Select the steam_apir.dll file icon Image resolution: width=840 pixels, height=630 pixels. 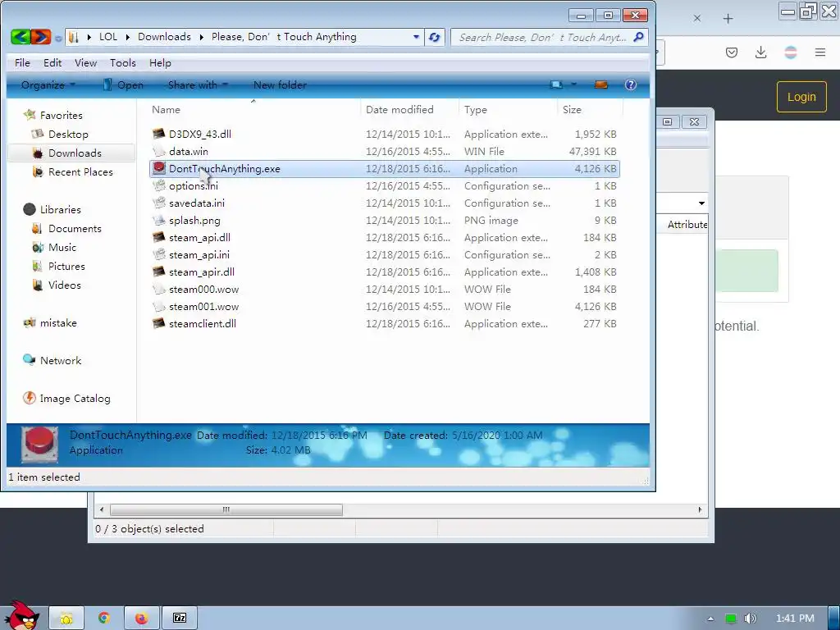158,272
